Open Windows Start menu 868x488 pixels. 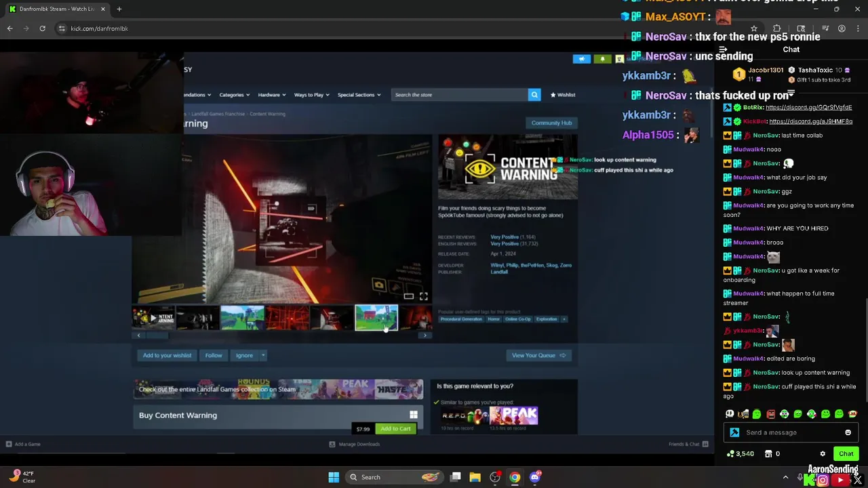334,477
